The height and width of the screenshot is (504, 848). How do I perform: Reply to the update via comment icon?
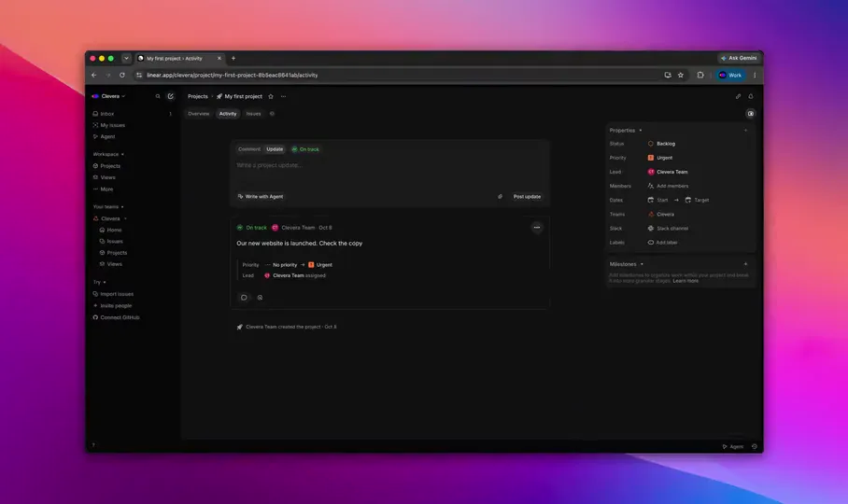[244, 298]
